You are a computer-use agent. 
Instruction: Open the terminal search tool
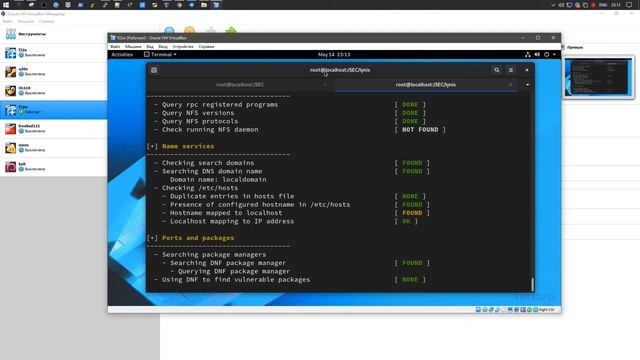point(497,70)
